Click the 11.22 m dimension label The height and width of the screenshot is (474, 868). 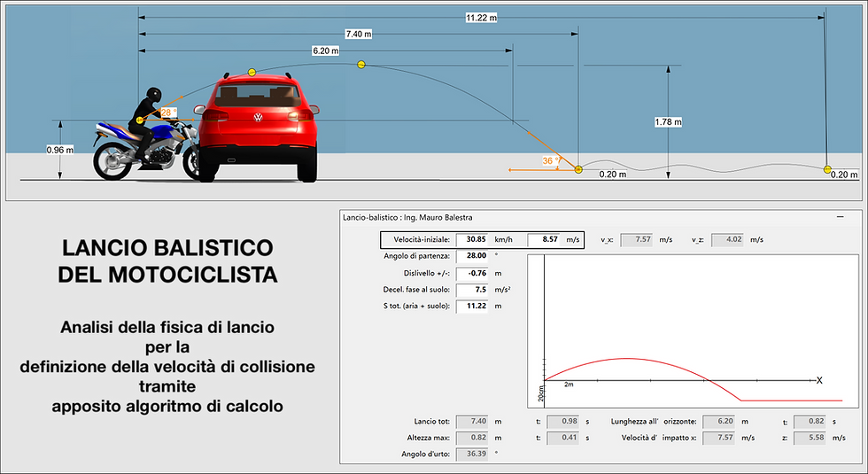(481, 18)
